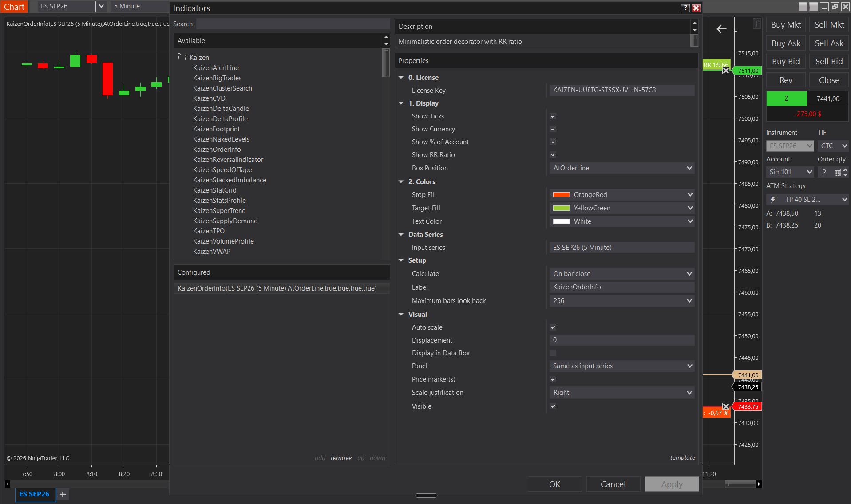Enable Display in Data Box checkbox

553,353
